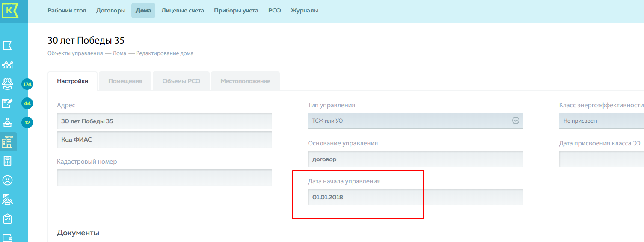Viewport: 644px width, 242px height.
Task: Click the Дата начала управления field
Action: (415, 197)
